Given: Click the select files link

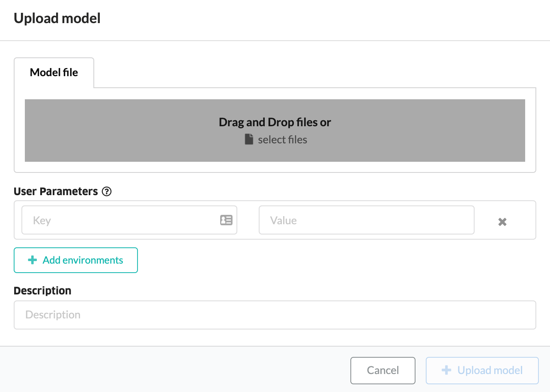Looking at the screenshot, I should 282,140.
